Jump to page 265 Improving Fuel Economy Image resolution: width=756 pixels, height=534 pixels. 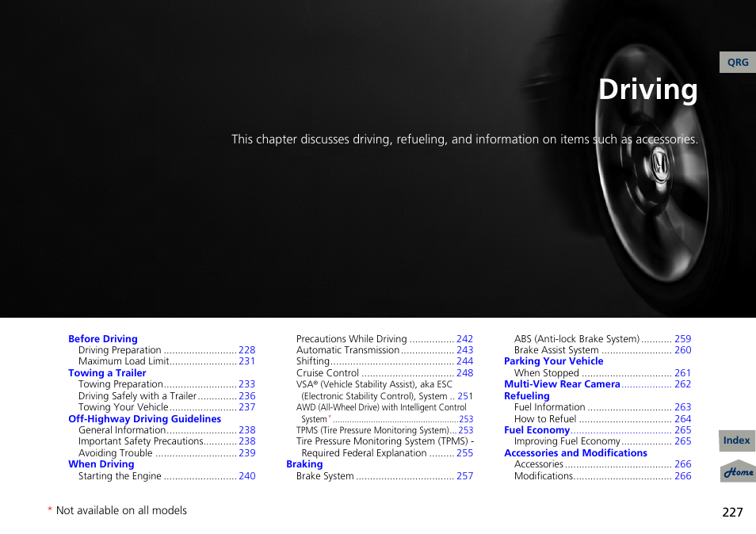(x=683, y=441)
